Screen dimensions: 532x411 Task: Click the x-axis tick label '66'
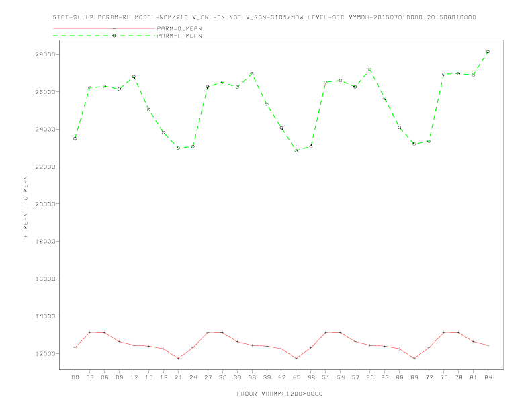400,377
